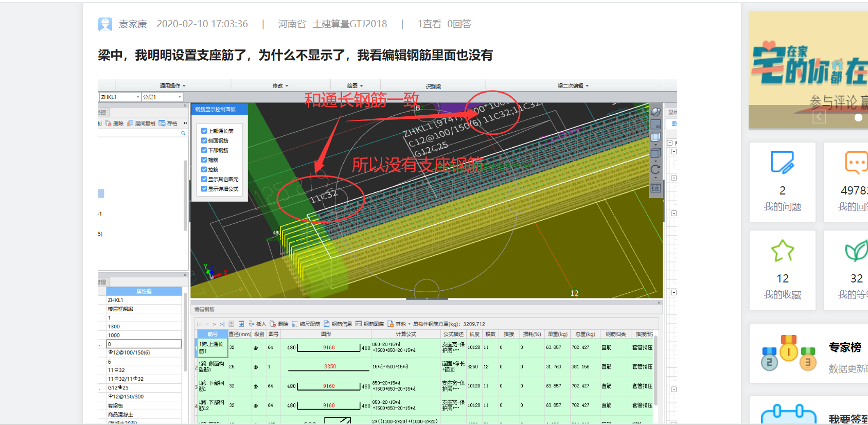Click the 河南省 region tag
This screenshot has height=425, width=868.
pyautogui.click(x=292, y=24)
